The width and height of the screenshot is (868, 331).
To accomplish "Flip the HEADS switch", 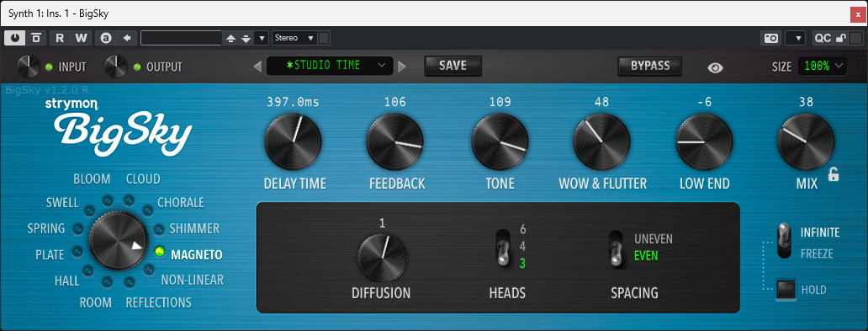I will pos(503,248).
